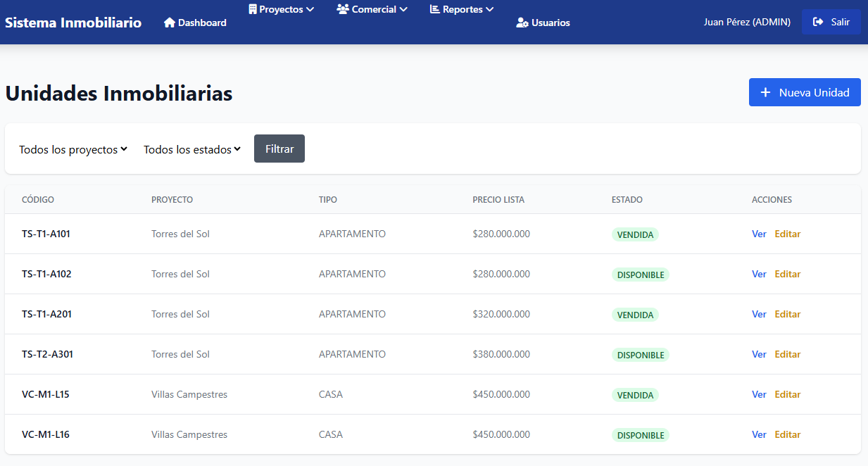Click the Proyectos building icon
The width and height of the screenshot is (868, 466).
(x=252, y=9)
